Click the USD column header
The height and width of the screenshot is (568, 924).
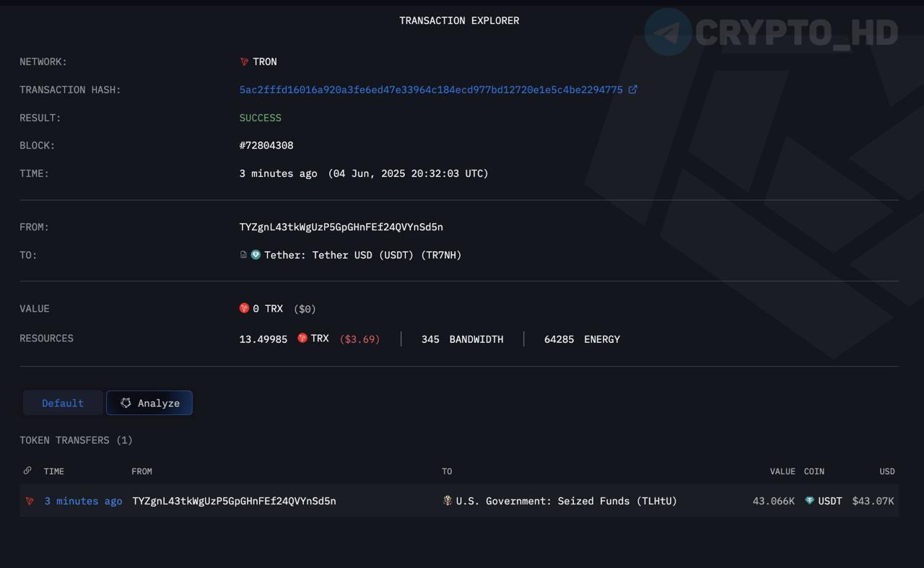(887, 471)
